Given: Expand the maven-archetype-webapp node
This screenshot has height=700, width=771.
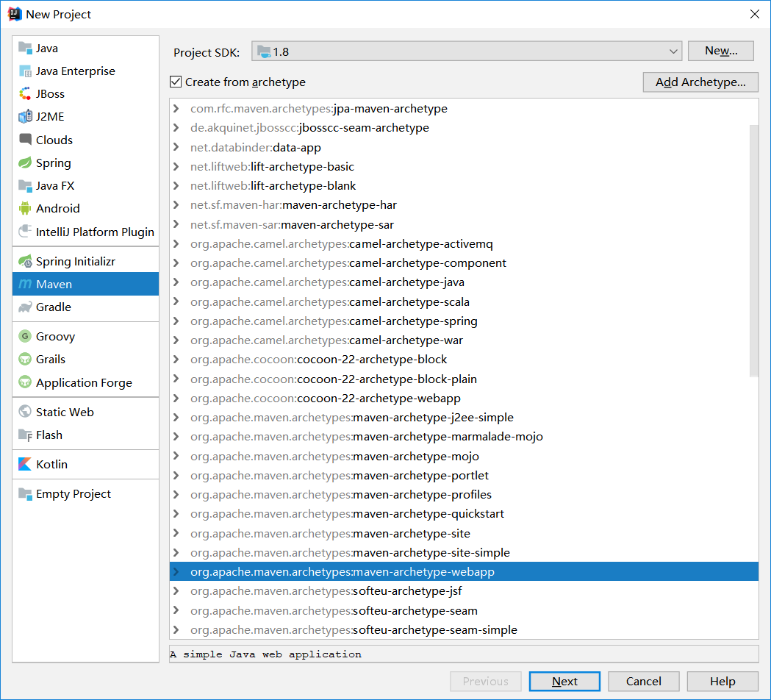Looking at the screenshot, I should click(176, 571).
